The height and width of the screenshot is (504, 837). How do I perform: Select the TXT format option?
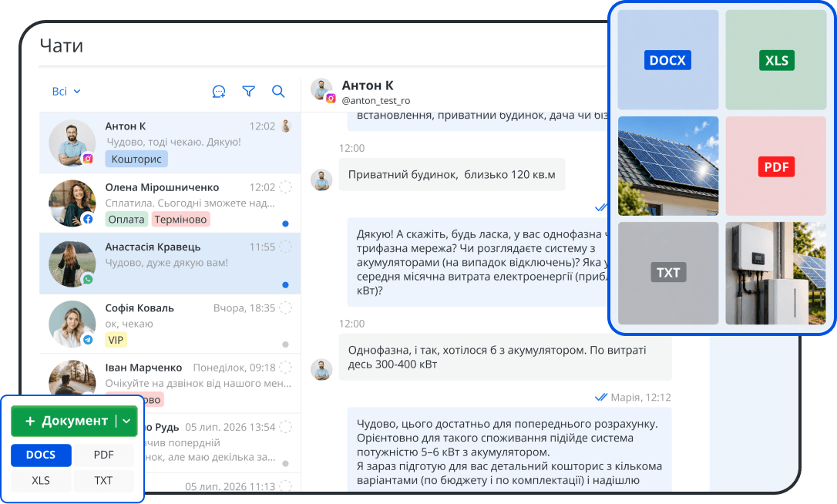(103, 481)
